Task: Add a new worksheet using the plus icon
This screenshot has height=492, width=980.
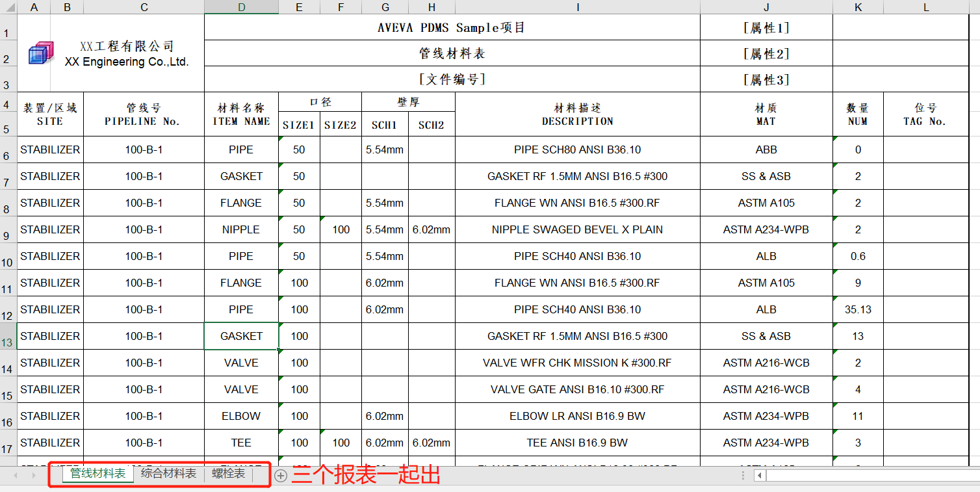Action: click(x=281, y=475)
